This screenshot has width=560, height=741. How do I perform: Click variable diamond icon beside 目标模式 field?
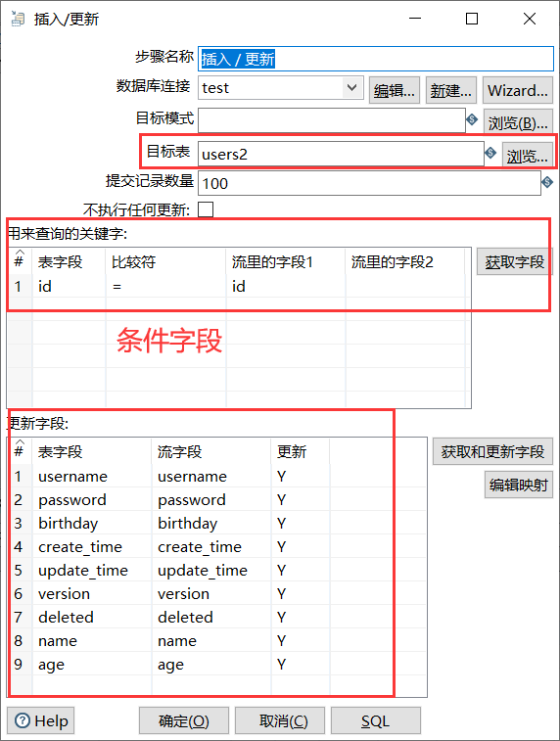click(472, 119)
